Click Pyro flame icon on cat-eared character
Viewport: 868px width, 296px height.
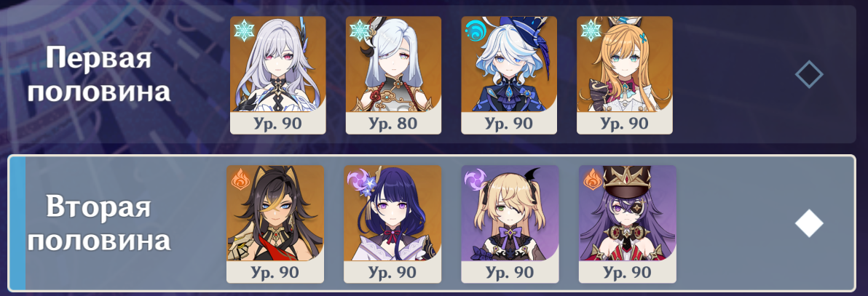click(240, 179)
